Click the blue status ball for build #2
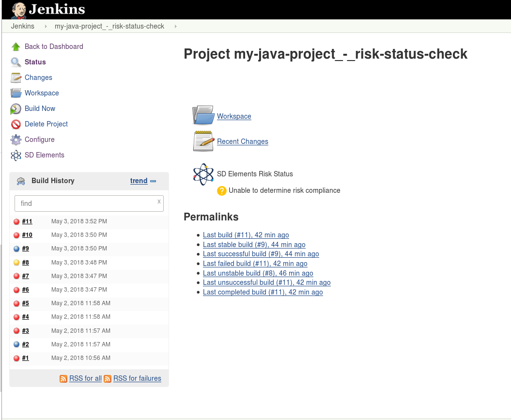The height and width of the screenshot is (420, 511). click(16, 344)
